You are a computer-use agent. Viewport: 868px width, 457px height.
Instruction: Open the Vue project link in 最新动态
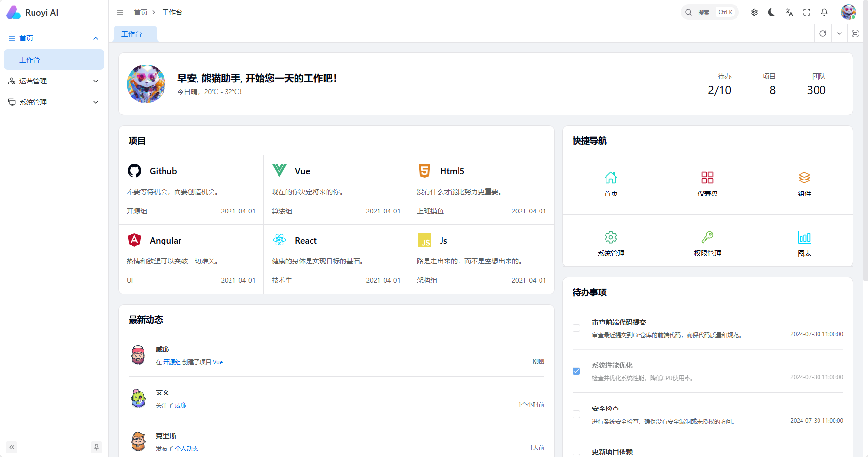(218, 362)
